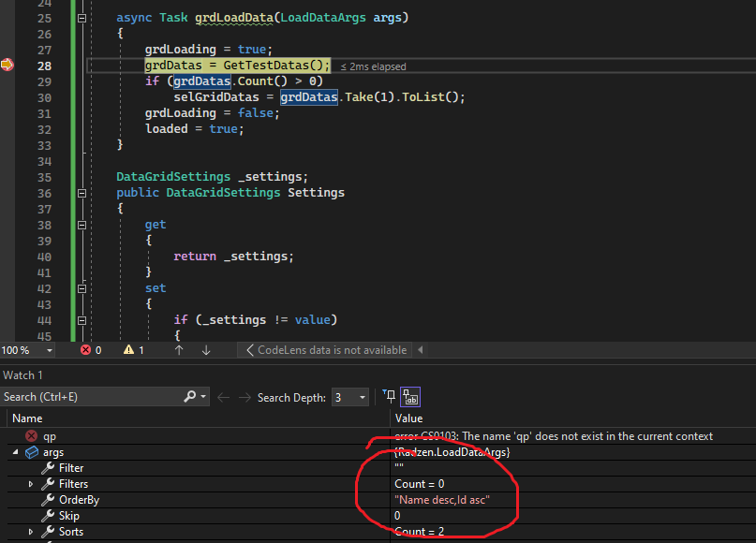
Task: Open the Search Depth dropdown
Action: pos(350,398)
